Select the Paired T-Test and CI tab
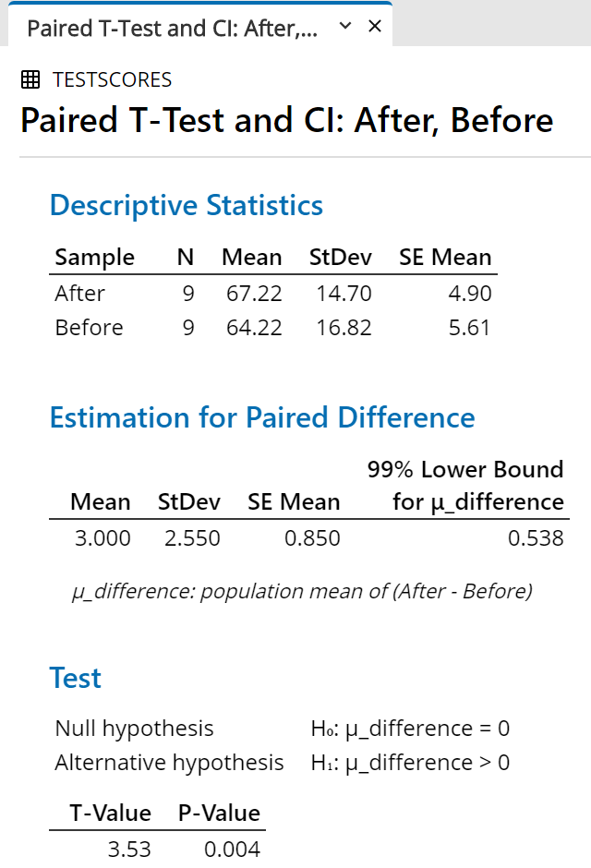Viewport: 591px width, 868px height. tap(172, 28)
